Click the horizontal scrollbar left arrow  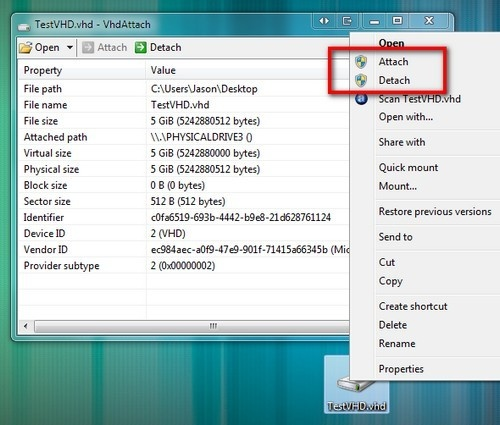[x=26, y=326]
